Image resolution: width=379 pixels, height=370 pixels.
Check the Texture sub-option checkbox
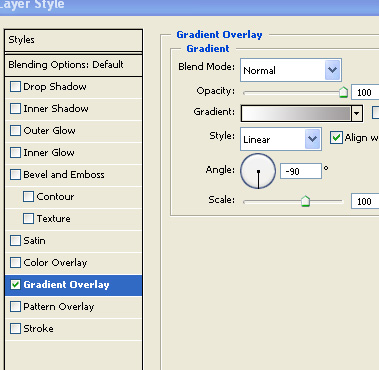(28, 219)
